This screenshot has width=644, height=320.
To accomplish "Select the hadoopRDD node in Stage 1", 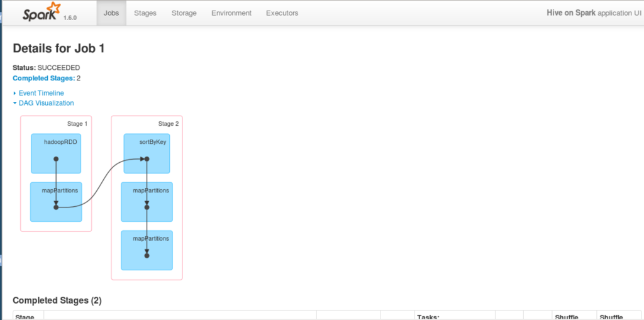I will tap(56, 153).
